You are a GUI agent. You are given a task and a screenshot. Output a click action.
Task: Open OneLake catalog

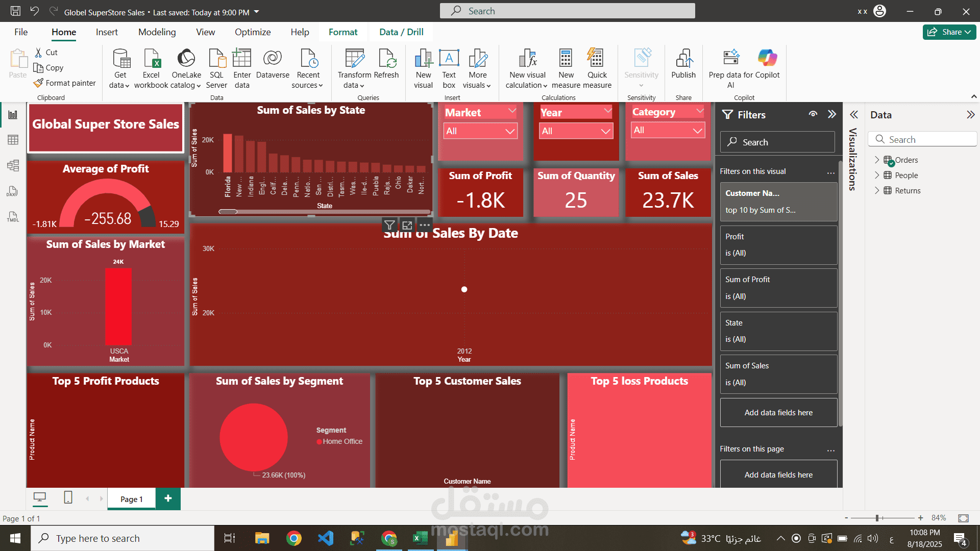coord(186,68)
